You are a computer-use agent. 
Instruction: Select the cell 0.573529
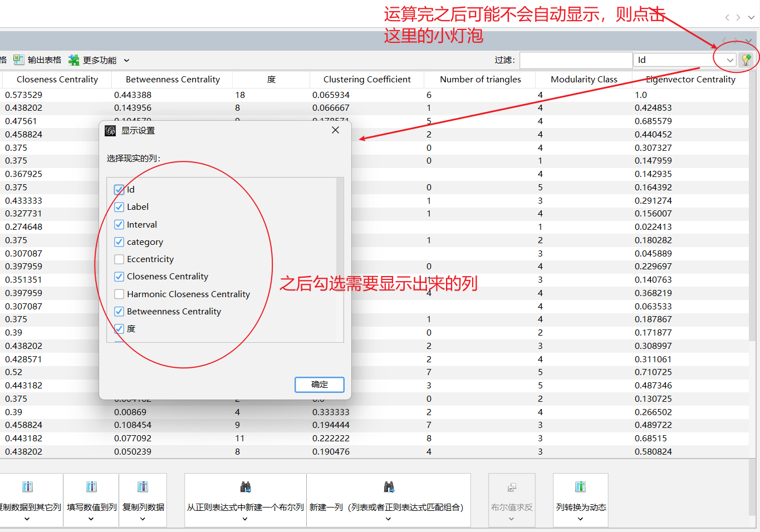pyautogui.click(x=24, y=95)
